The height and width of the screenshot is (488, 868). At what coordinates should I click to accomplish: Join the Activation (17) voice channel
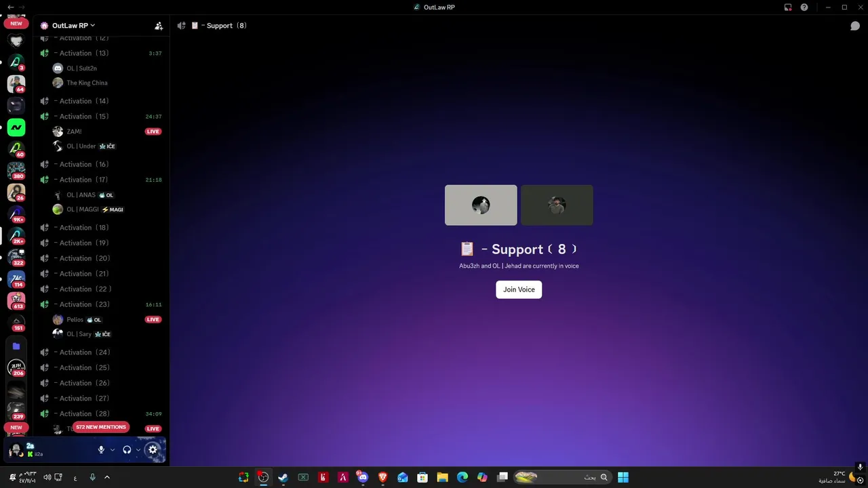[100, 180]
